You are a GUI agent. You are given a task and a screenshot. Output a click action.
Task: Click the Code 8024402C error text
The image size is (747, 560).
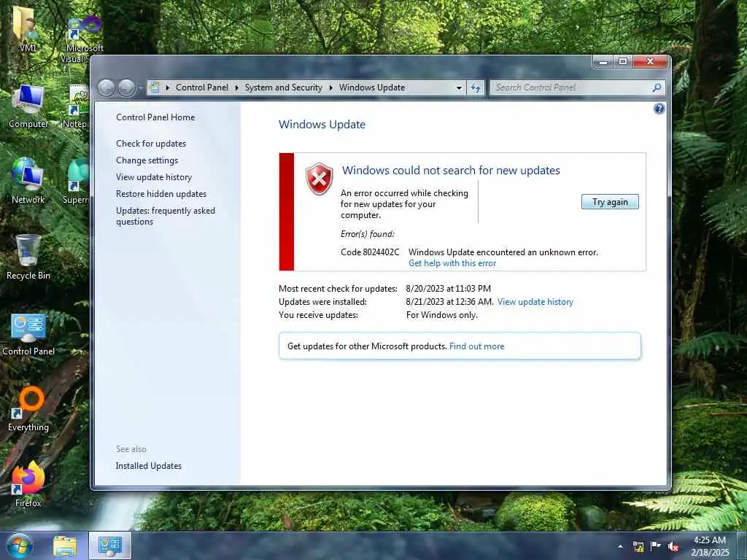[x=370, y=252]
